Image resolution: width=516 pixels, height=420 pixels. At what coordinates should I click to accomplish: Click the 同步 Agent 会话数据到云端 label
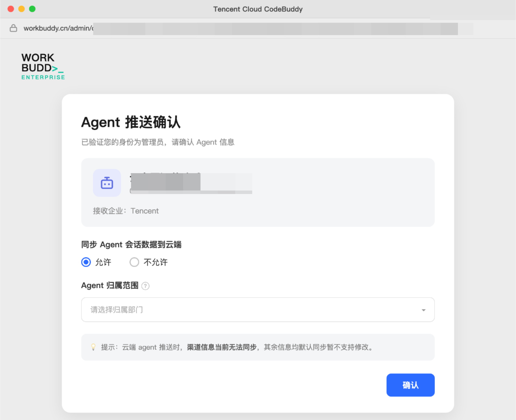(131, 245)
